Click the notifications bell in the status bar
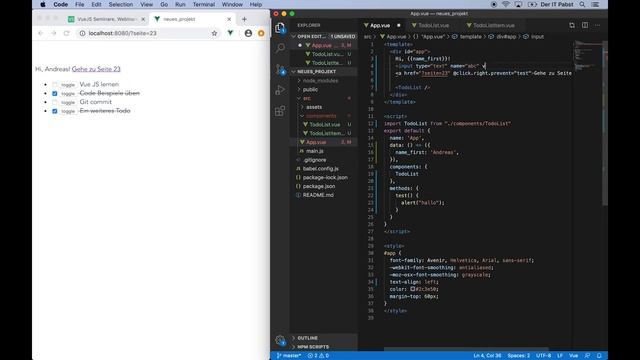 coord(599,356)
